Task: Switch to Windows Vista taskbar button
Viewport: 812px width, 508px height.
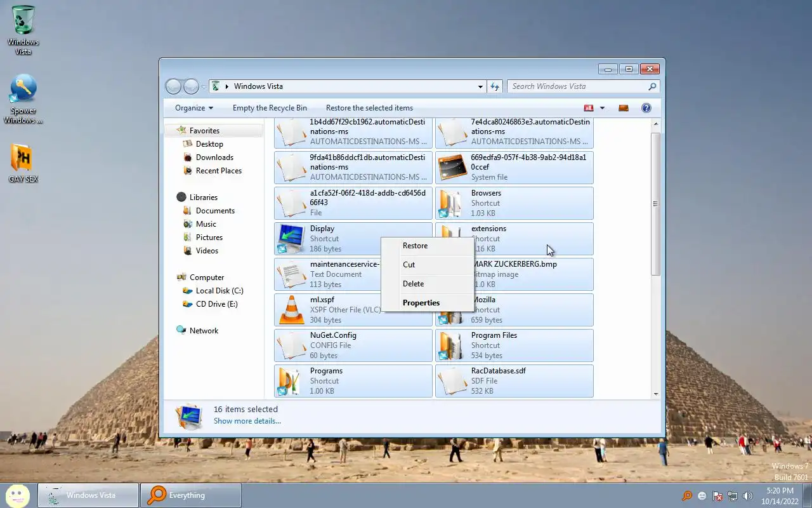Action: (x=88, y=495)
